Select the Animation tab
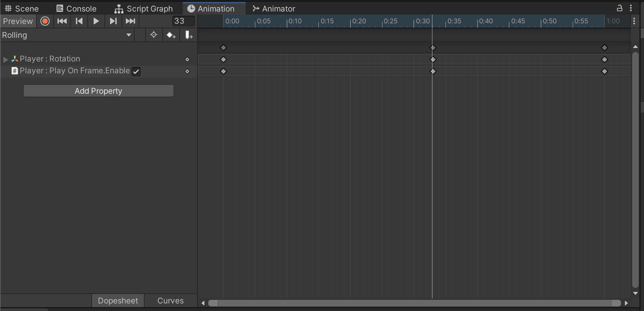Screen dimensions: 644x311 [x=214, y=9]
